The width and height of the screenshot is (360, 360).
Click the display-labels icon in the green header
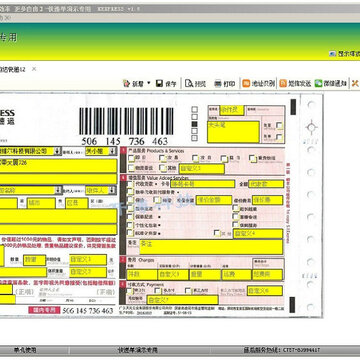tap(332, 53)
